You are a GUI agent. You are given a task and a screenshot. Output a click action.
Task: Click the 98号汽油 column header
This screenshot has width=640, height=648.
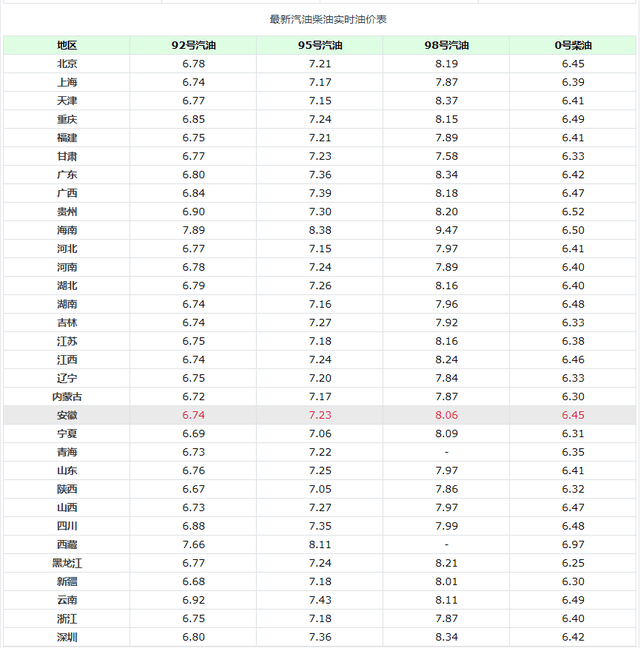[446, 45]
